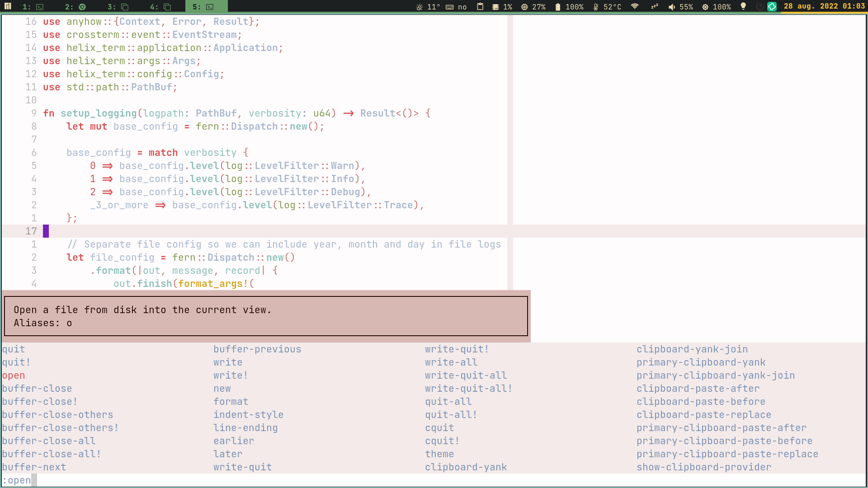Click the dimmed power icon in tray

pos(760,6)
